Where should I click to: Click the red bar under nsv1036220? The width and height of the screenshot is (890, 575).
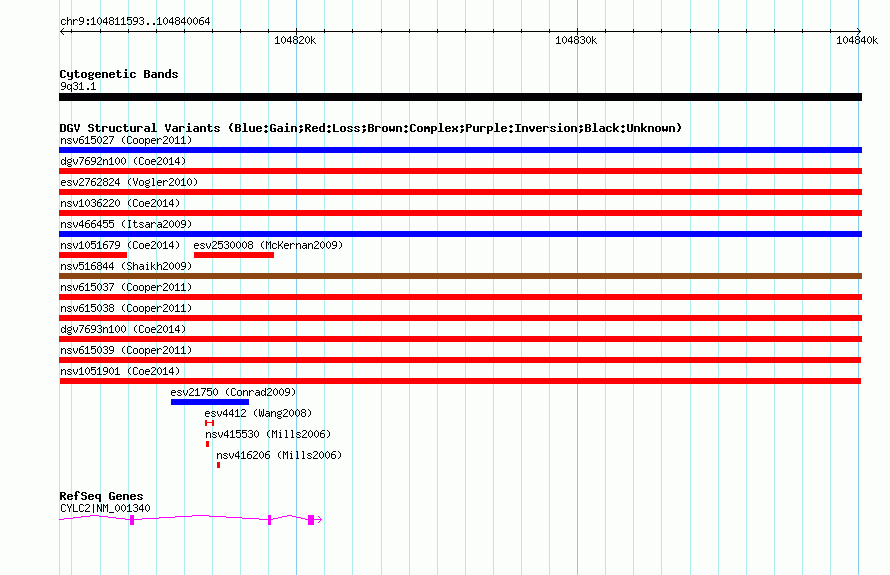click(460, 213)
